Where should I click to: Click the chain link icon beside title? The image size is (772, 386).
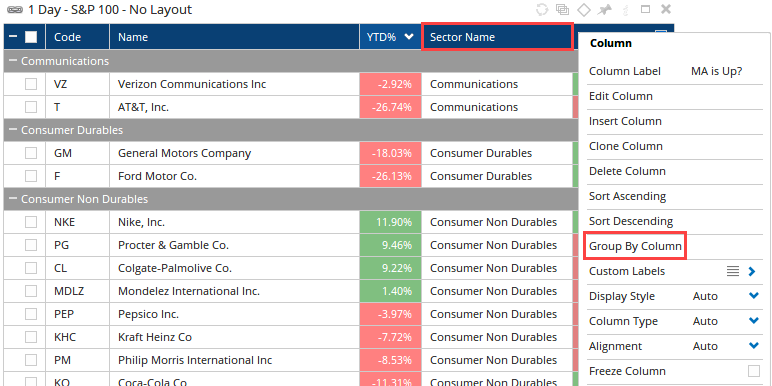pyautogui.click(x=10, y=9)
